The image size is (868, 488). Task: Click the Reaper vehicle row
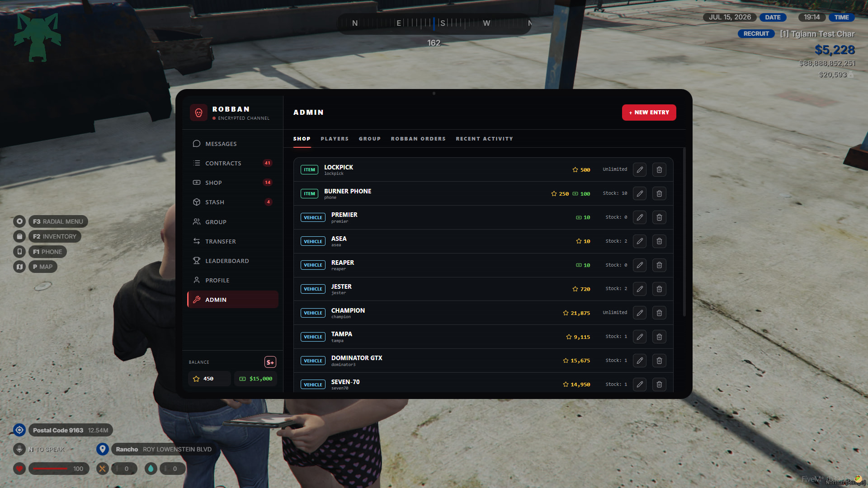(483, 265)
